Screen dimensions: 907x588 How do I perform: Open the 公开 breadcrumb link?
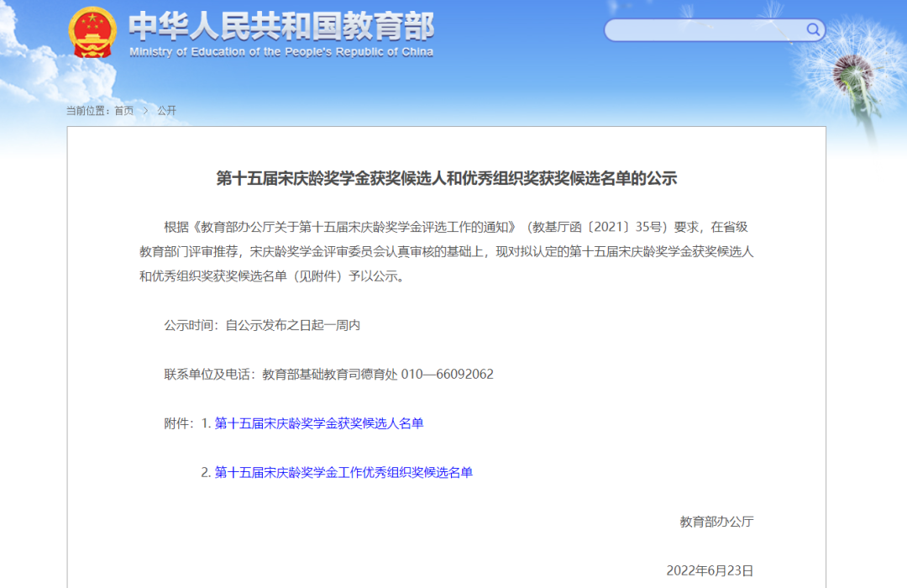[166, 111]
